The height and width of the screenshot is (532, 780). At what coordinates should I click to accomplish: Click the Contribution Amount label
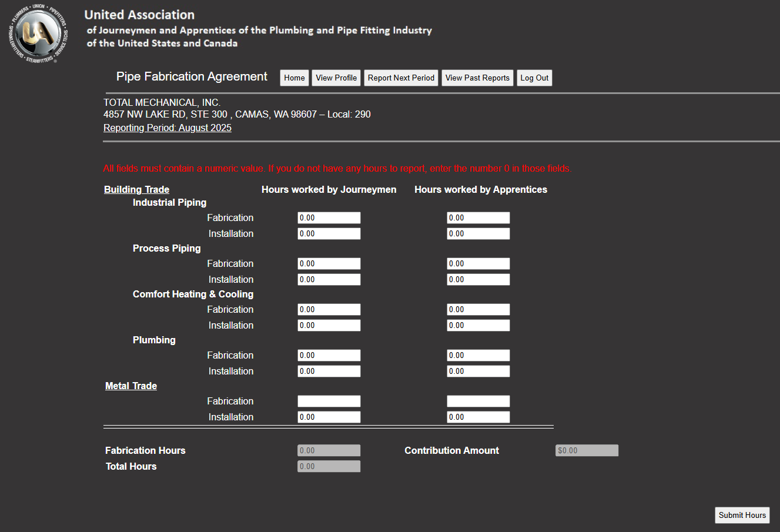pyautogui.click(x=452, y=450)
